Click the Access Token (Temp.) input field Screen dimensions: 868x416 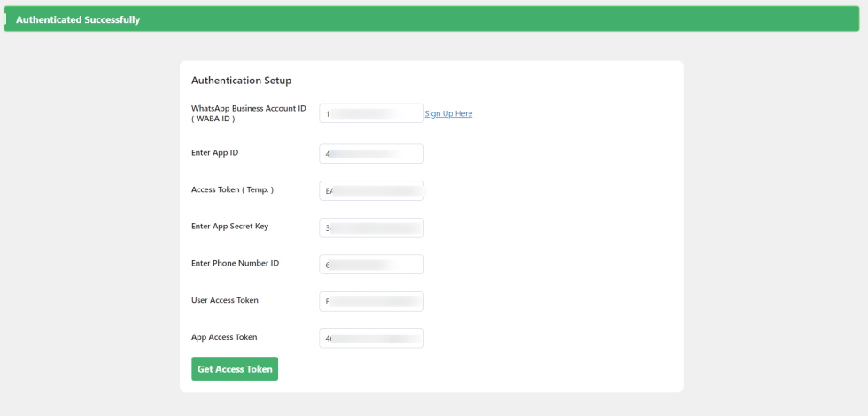click(x=371, y=191)
